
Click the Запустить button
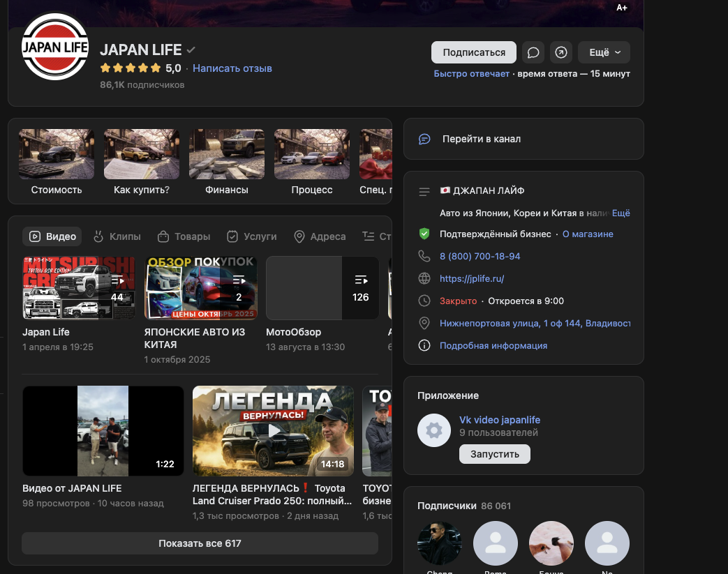coord(494,454)
